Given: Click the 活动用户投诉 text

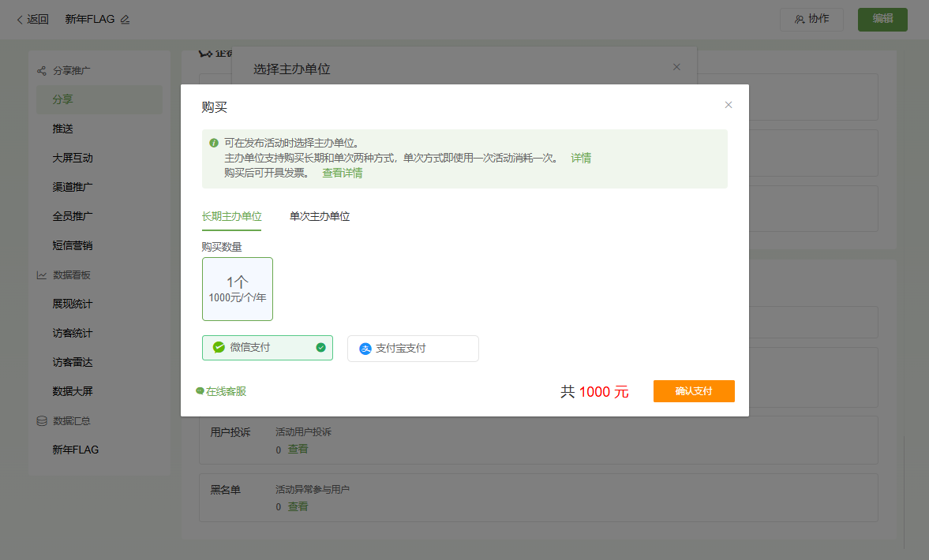Looking at the screenshot, I should coord(303,432).
